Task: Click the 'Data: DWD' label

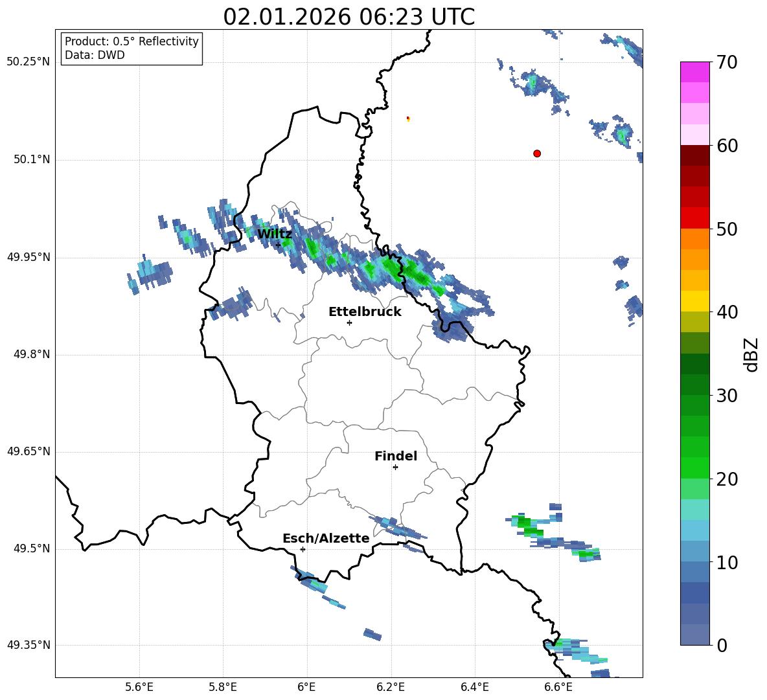Action: click(x=95, y=55)
